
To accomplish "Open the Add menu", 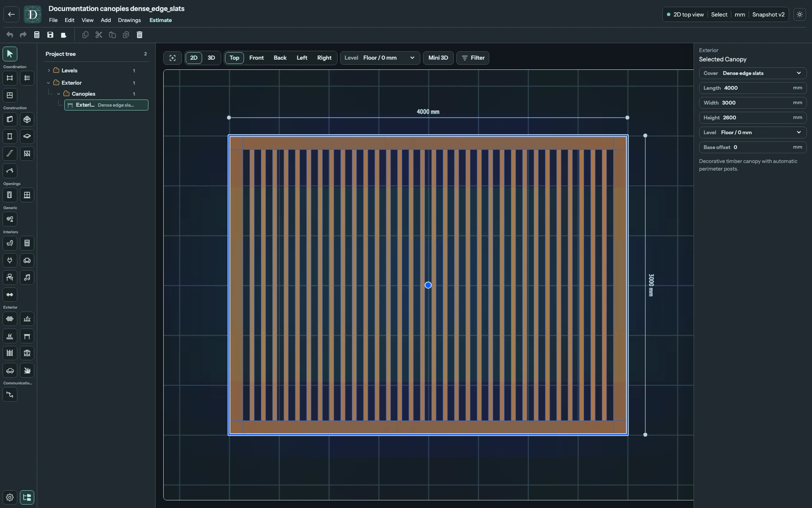I will (x=106, y=20).
